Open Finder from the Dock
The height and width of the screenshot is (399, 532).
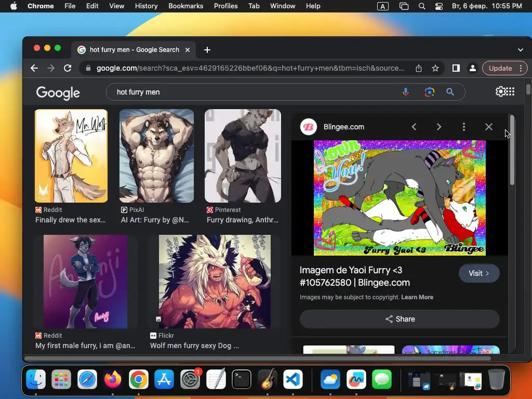[x=36, y=379]
